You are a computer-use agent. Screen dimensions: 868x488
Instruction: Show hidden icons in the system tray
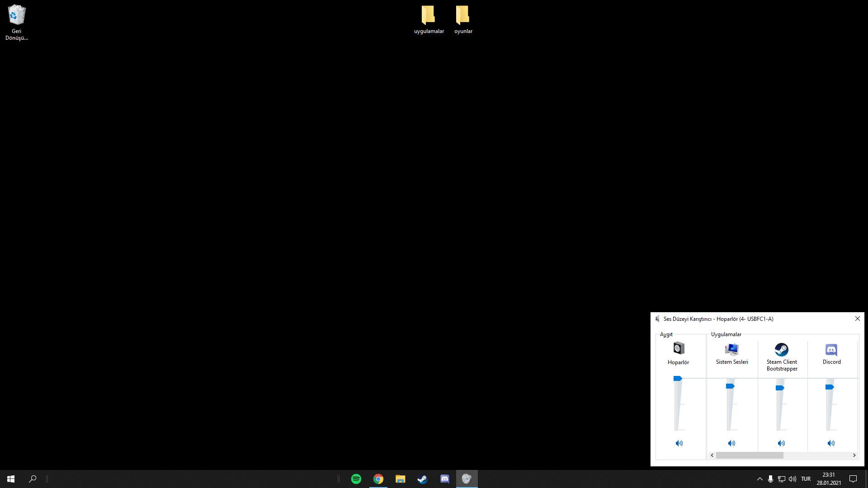click(759, 479)
